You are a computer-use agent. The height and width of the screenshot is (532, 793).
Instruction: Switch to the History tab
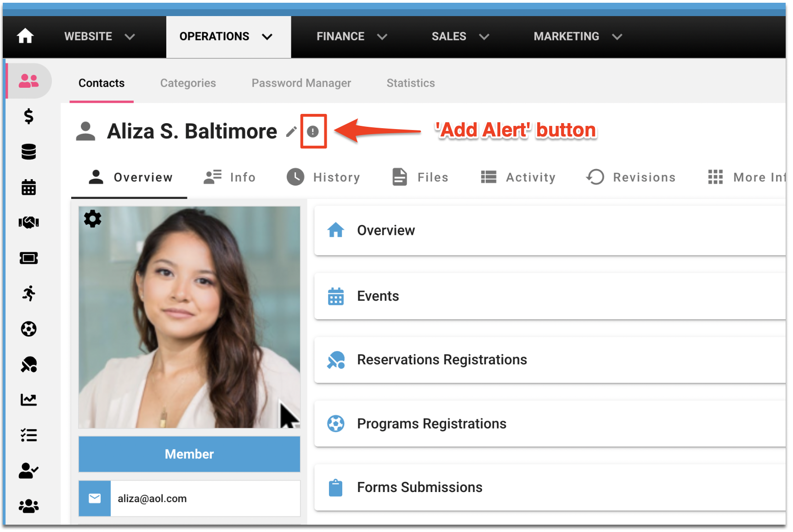323,177
